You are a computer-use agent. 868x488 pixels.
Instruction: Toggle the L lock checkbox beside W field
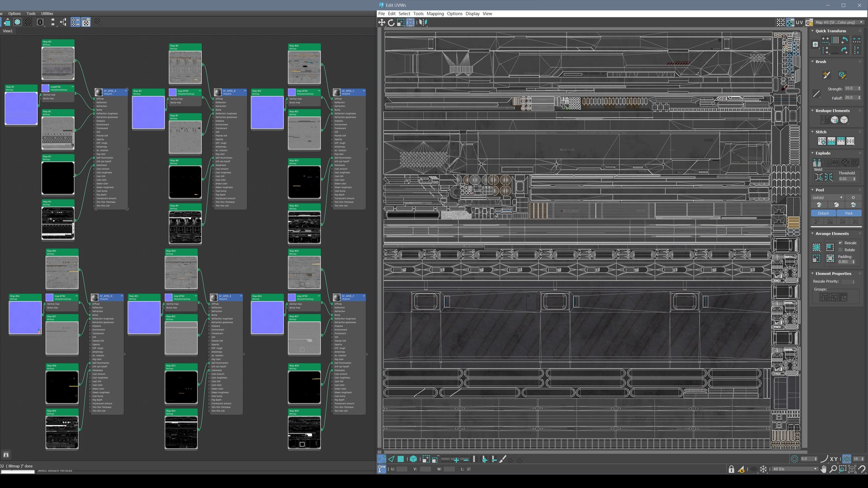469,469
